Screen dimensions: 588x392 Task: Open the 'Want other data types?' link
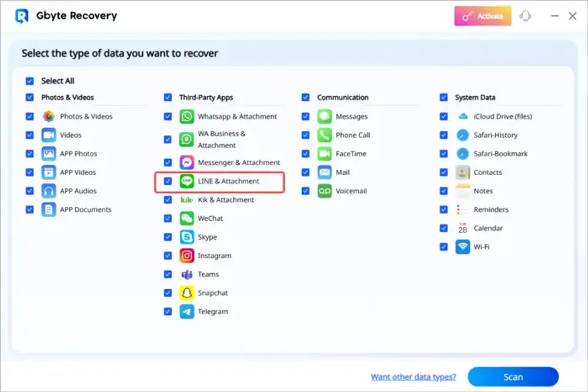tap(413, 377)
